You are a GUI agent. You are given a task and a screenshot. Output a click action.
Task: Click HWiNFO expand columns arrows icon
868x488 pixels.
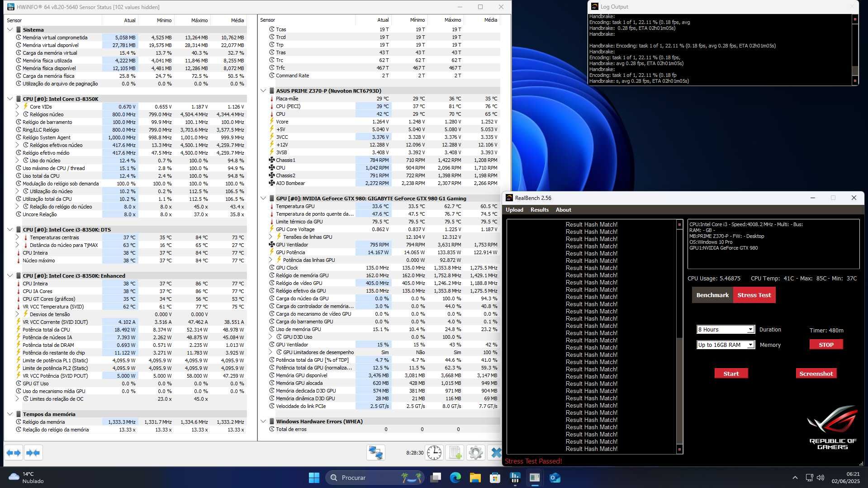point(14,453)
